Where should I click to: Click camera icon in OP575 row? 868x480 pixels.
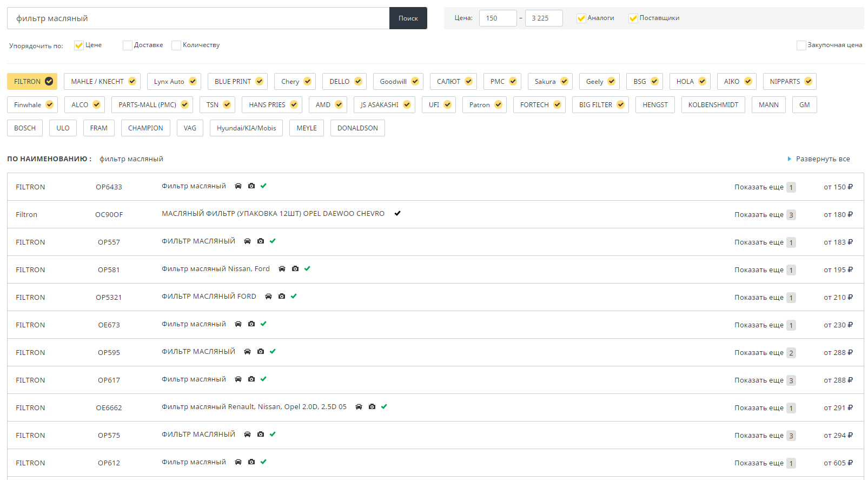click(x=261, y=435)
